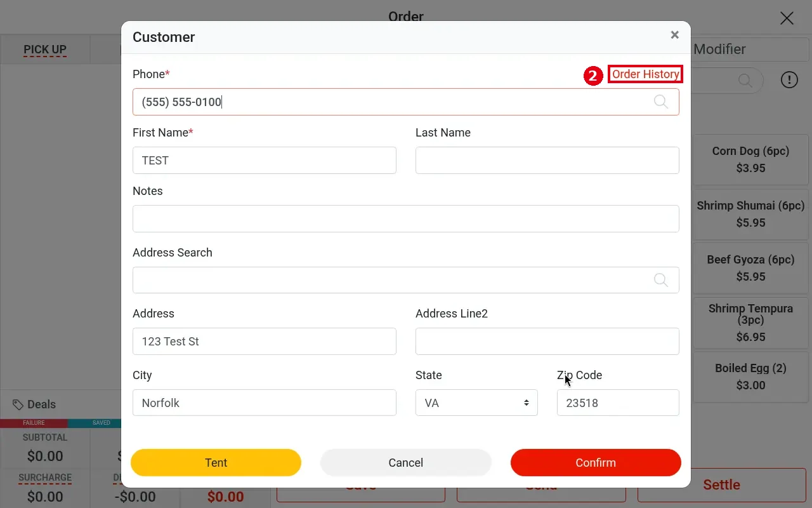
Task: Click the exclamation info icon in Order window
Action: point(789,80)
